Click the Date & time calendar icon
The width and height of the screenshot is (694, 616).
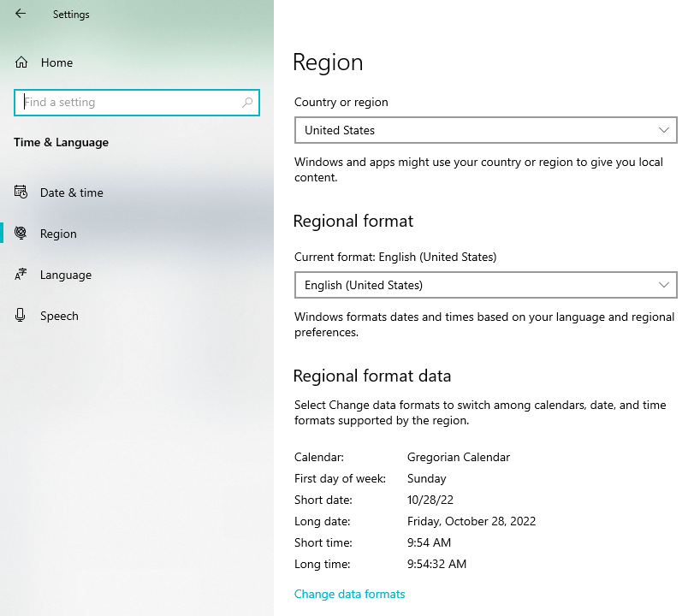[x=21, y=192]
